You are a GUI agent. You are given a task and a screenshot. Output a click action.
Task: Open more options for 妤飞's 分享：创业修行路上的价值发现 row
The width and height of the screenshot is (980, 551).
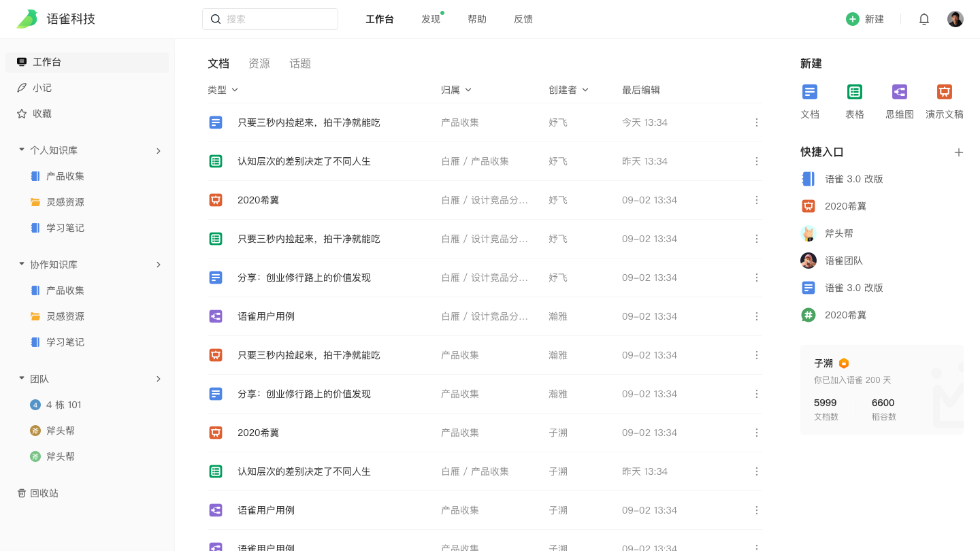pyautogui.click(x=757, y=278)
